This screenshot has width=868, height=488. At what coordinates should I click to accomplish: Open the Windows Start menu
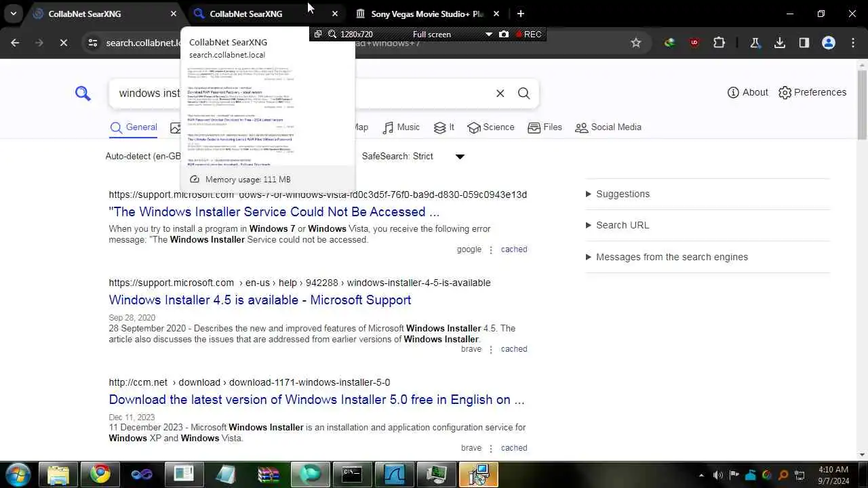(18, 474)
